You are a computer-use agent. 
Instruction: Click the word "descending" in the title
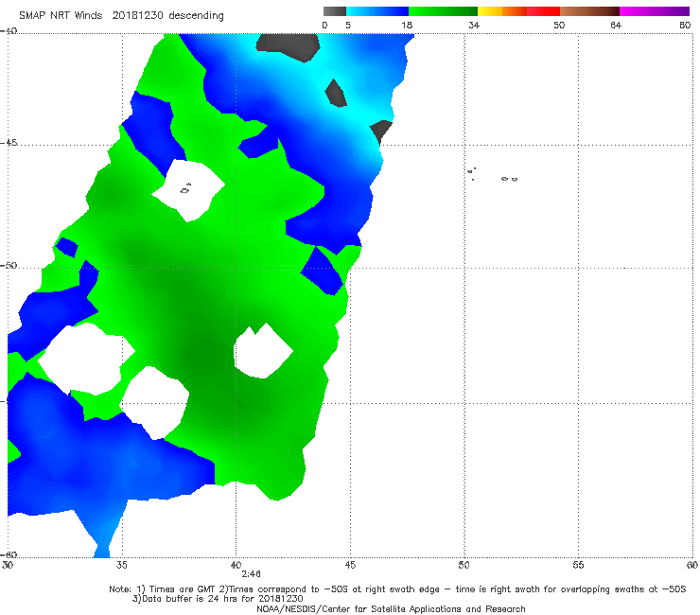[197, 16]
